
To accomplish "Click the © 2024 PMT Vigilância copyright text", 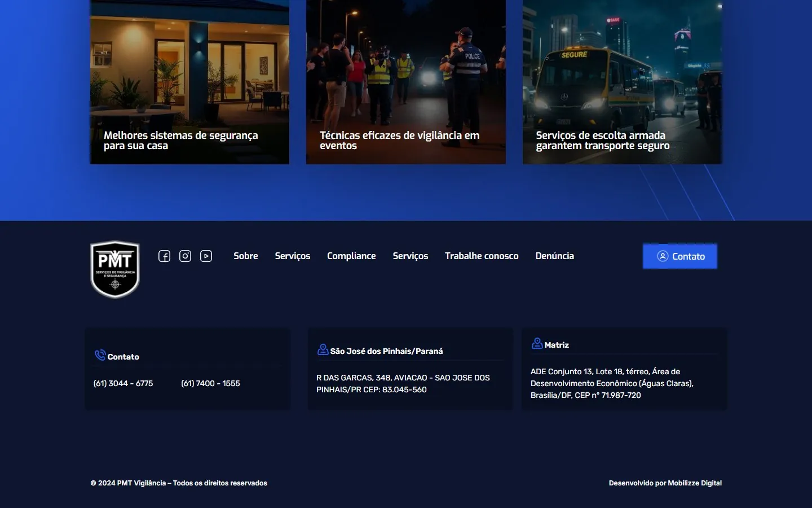I will coord(179,483).
